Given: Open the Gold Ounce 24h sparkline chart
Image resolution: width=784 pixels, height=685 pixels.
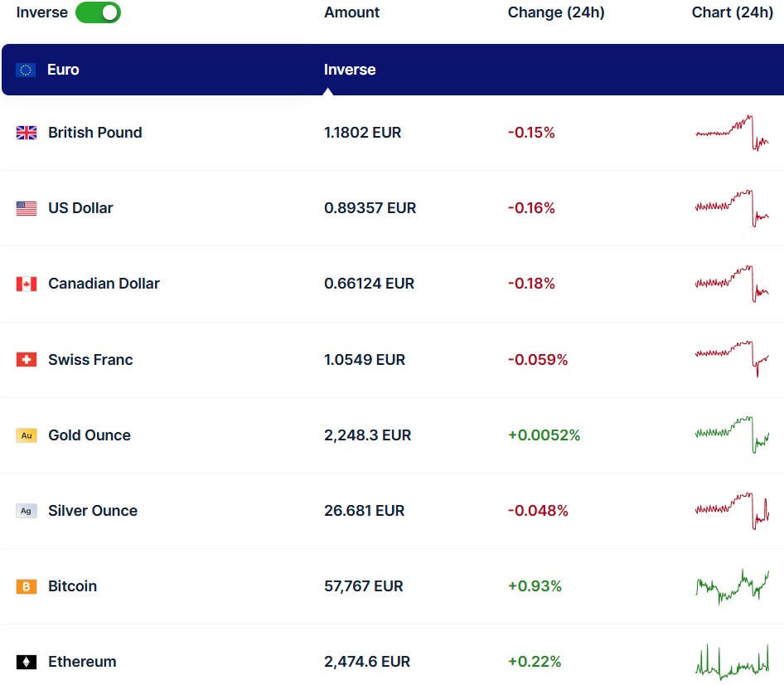Looking at the screenshot, I should click(x=732, y=434).
